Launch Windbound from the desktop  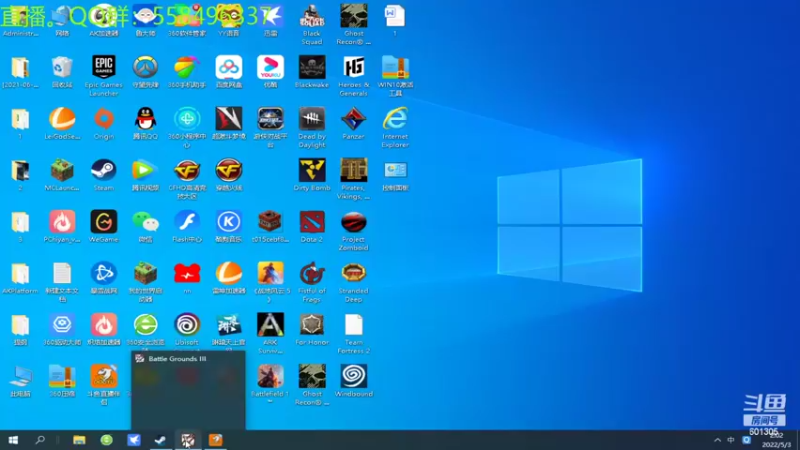[353, 377]
